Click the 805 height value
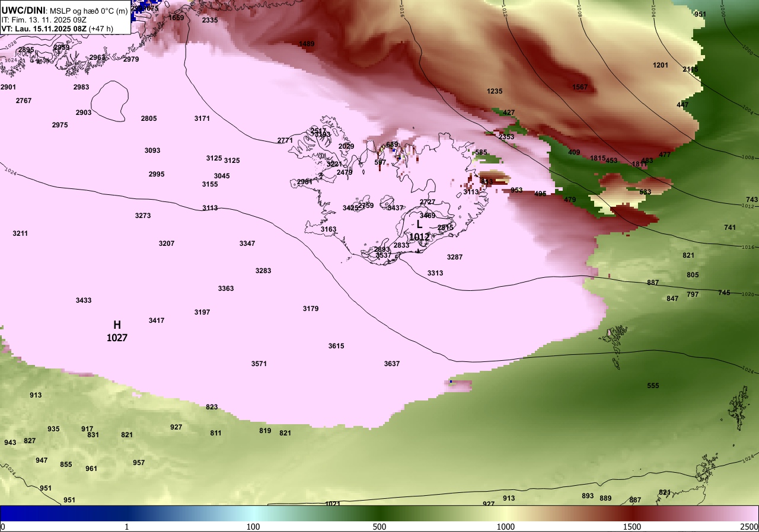Viewport: 759px width, 532px height. coord(693,275)
